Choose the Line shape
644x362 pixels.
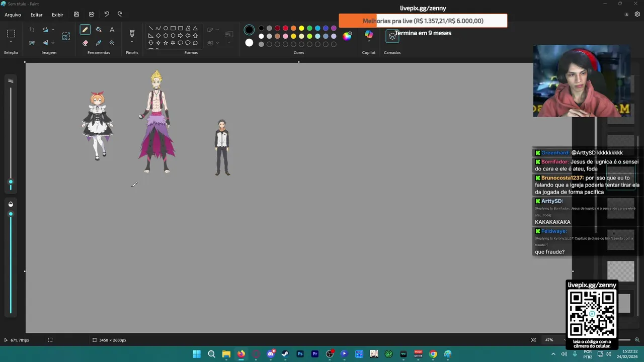150,28
